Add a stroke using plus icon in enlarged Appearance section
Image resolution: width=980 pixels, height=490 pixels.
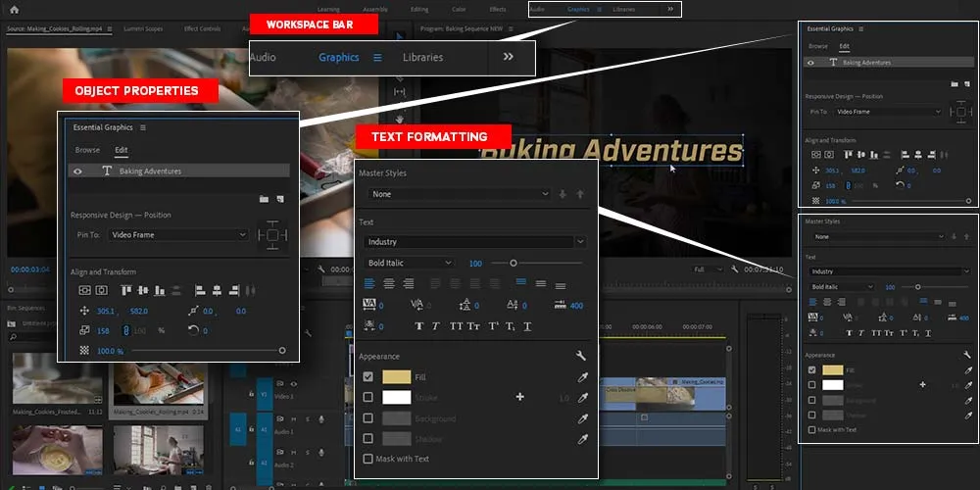point(519,397)
